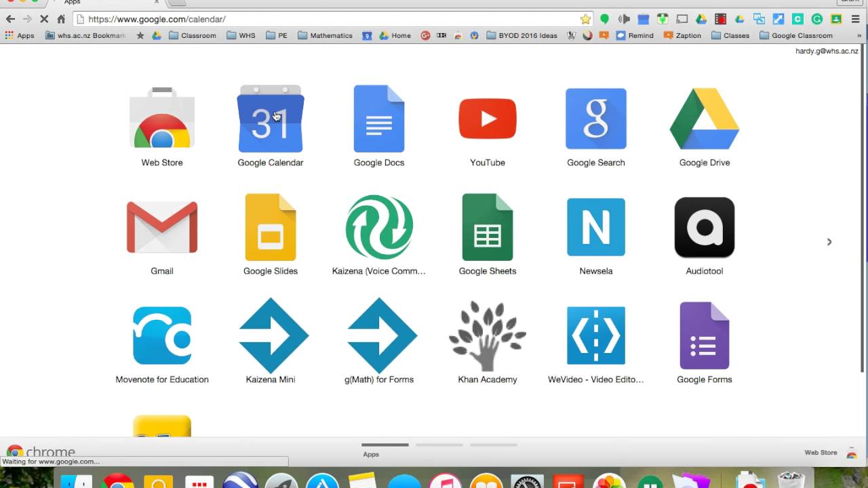Open the Chrome hamburger menu

(856, 19)
